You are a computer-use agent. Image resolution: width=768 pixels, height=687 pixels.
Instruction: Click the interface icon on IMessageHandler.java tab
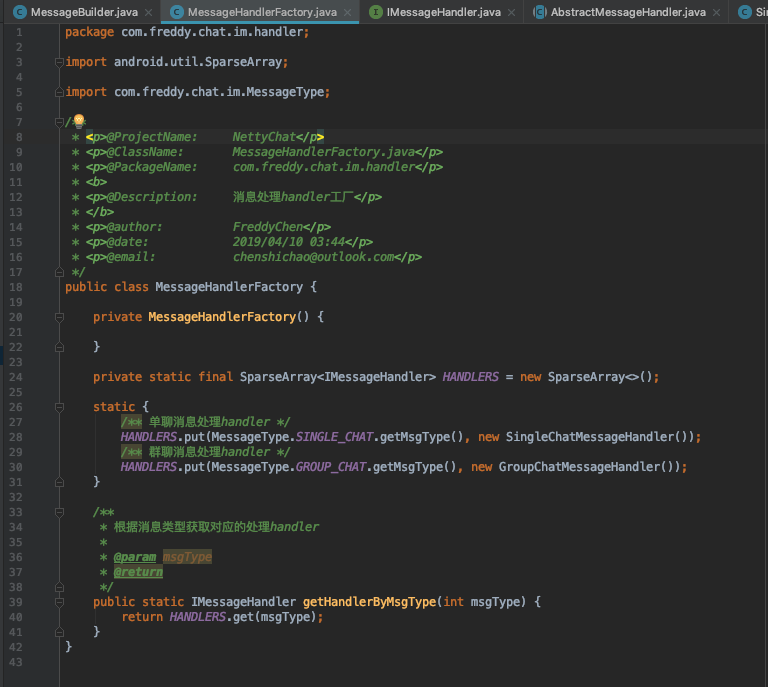pos(375,12)
